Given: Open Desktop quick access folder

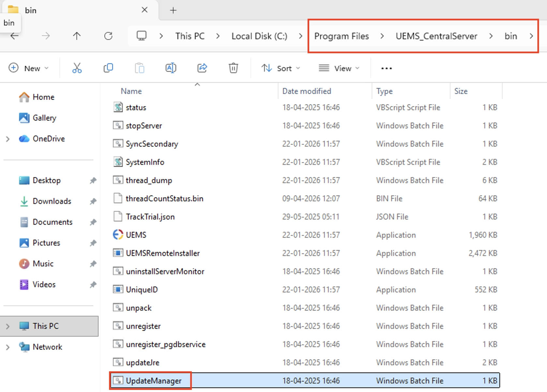Looking at the screenshot, I should [x=47, y=180].
